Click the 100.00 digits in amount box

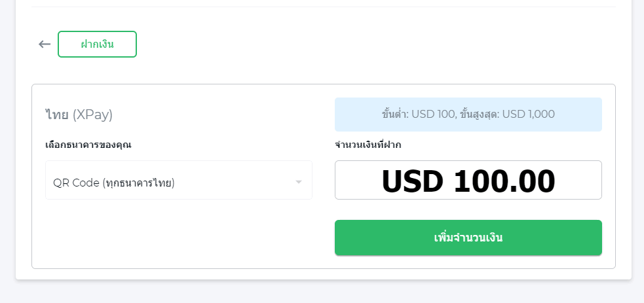click(x=504, y=181)
